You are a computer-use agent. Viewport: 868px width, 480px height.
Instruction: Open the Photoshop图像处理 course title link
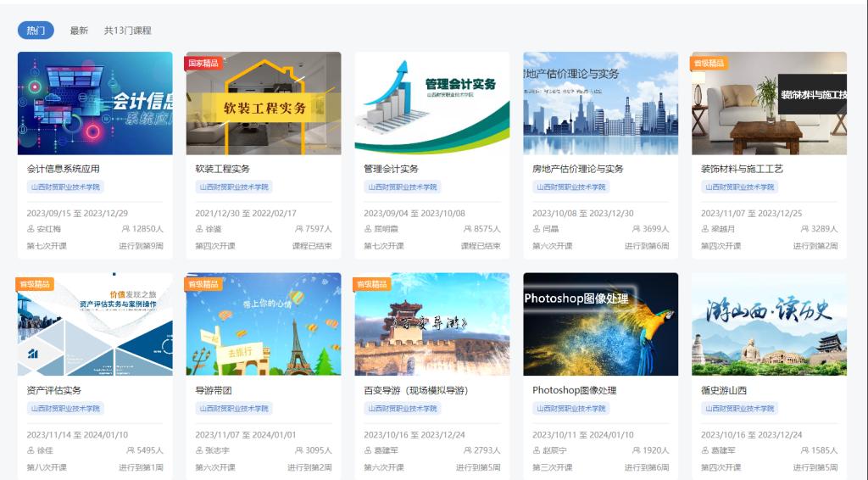point(574,391)
